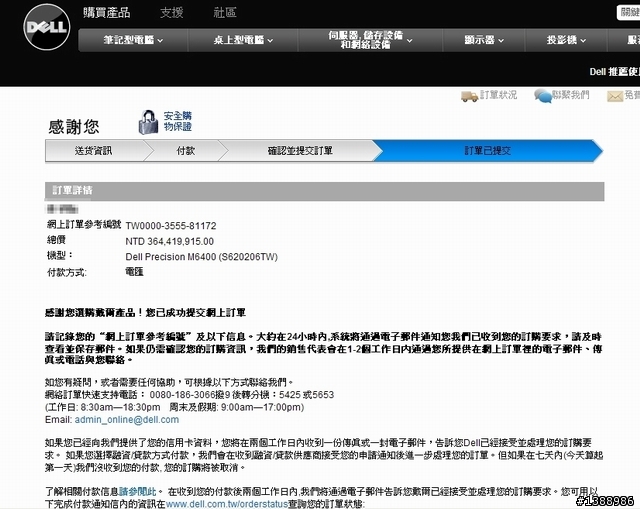640x509 pixels.
Task: Click the 聯繫我們 link
Action: click(571, 95)
